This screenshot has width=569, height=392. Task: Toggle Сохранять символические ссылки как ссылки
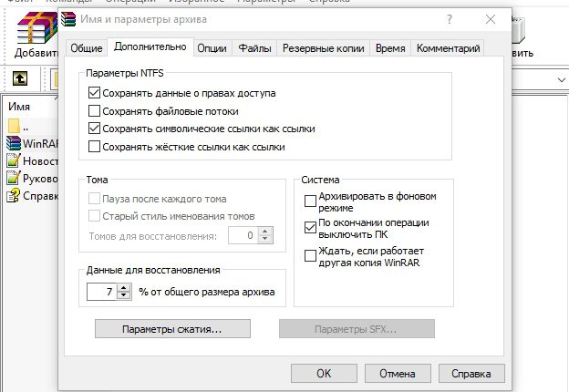point(94,129)
